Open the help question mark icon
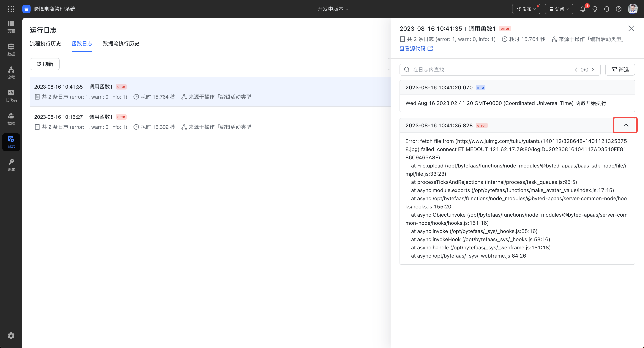The width and height of the screenshot is (644, 348). [x=618, y=9]
